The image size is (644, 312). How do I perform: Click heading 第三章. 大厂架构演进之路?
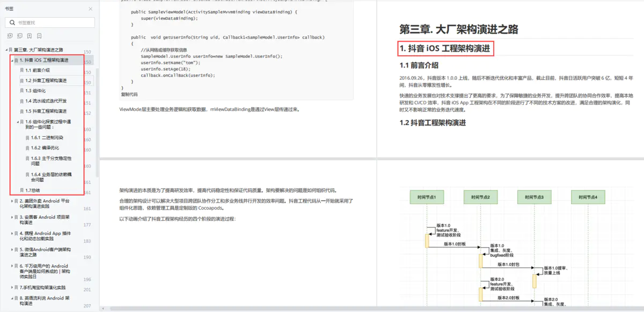[458, 29]
